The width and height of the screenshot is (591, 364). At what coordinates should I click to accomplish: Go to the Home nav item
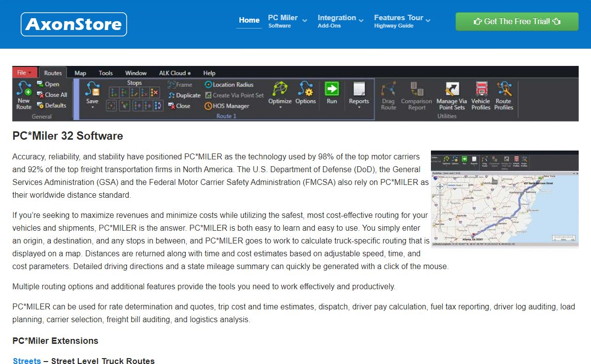249,20
